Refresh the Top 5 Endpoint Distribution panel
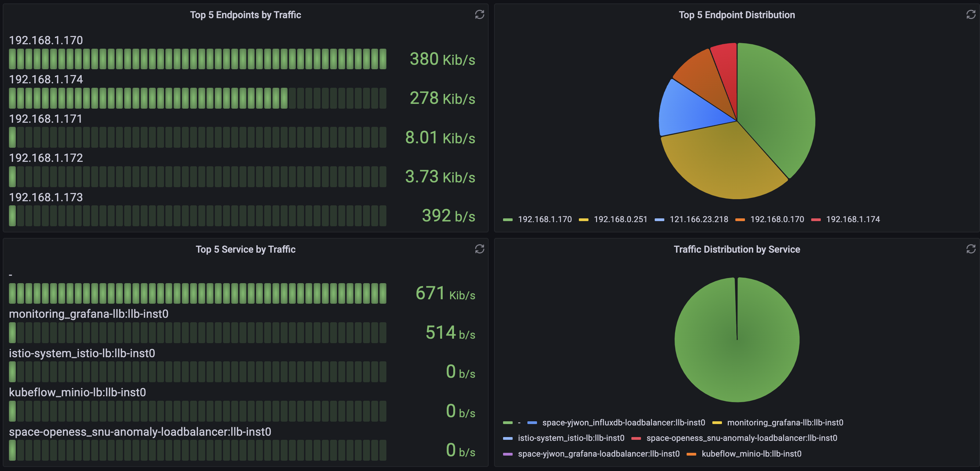 [970, 14]
